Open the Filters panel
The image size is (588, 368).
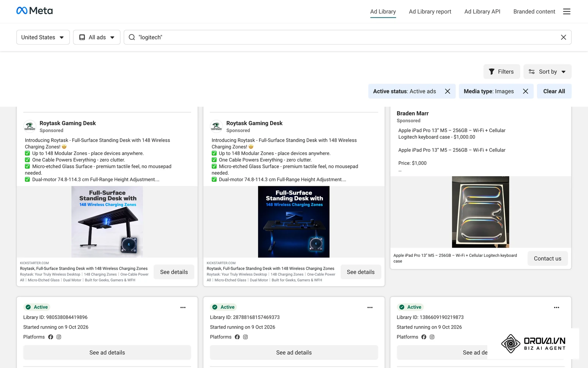click(x=502, y=72)
